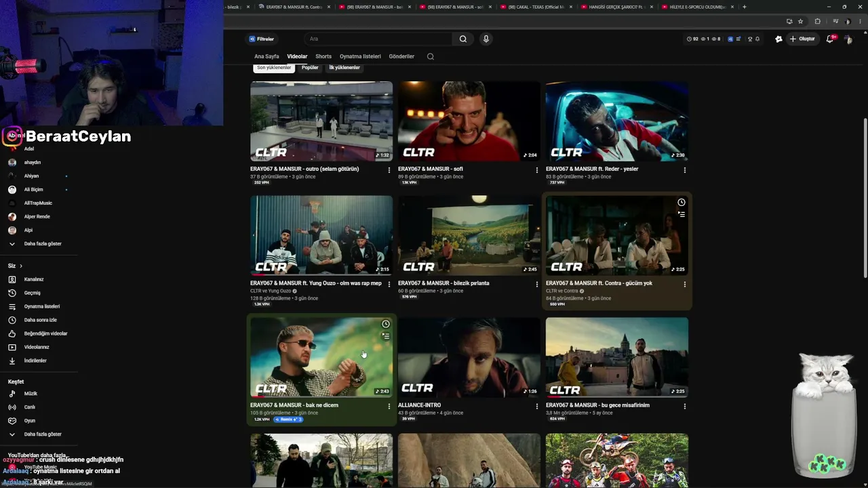This screenshot has height=488, width=868.
Task: Play the outro (selam götürün) thumbnail
Action: pos(321,121)
